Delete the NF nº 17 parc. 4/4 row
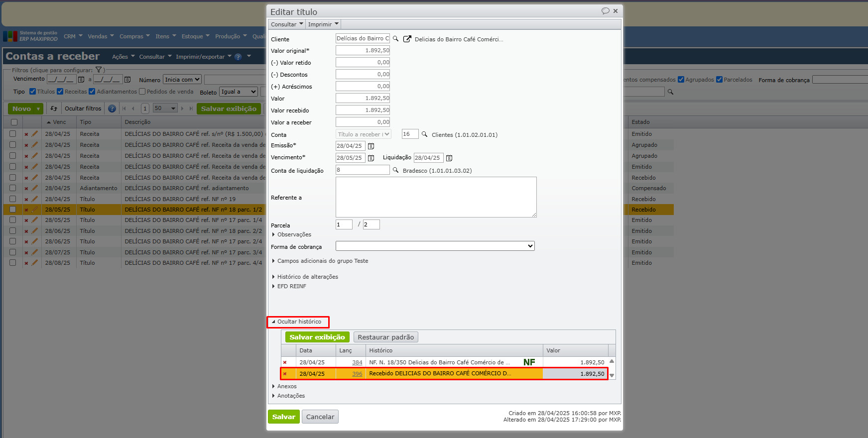This screenshot has width=868, height=438. [26, 263]
